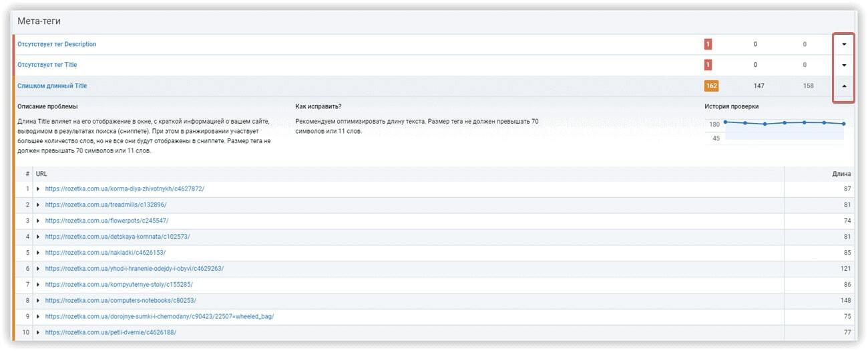Sort by the 'Длина' column header
The image size is (868, 351).
841,174
